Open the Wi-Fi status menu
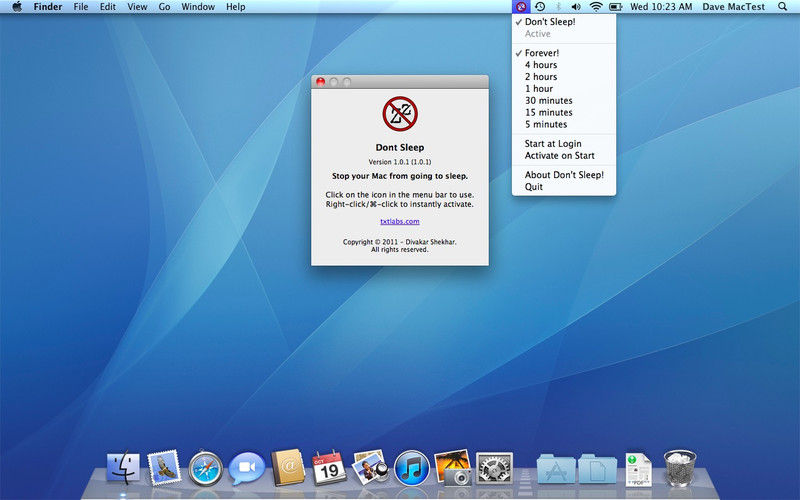The height and width of the screenshot is (500, 800). tap(595, 7)
